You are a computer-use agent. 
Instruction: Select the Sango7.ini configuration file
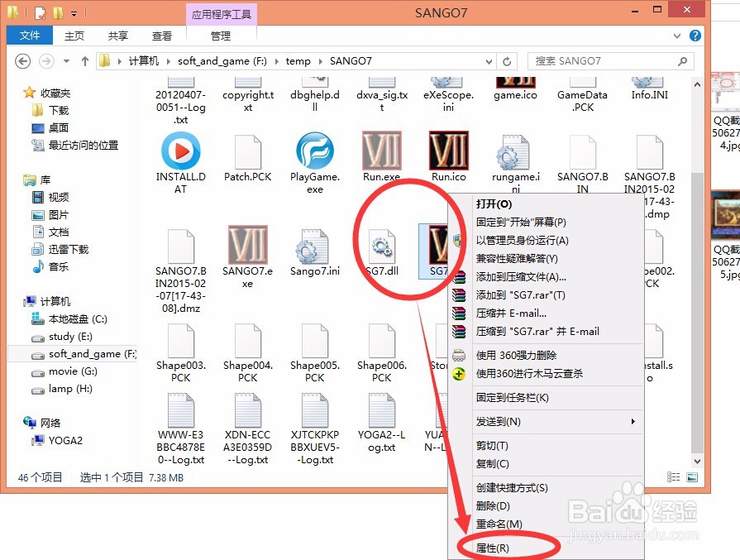coord(314,246)
